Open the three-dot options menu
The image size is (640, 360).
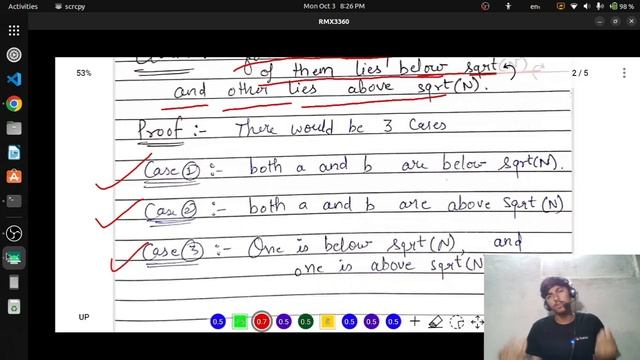624,73
